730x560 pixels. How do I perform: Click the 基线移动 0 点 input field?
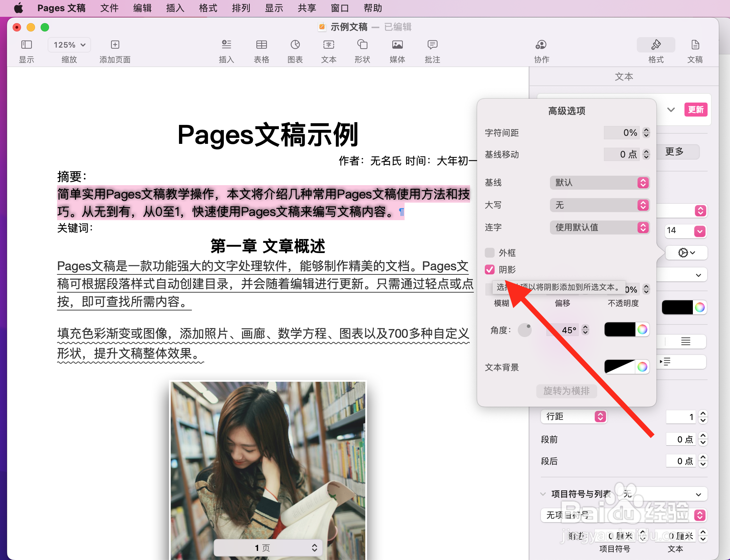click(x=622, y=154)
